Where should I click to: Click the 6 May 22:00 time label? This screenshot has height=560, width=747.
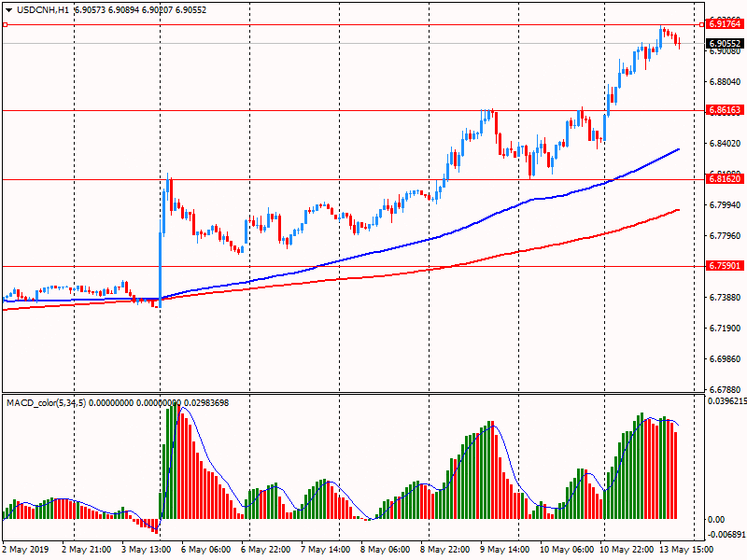pos(266,550)
